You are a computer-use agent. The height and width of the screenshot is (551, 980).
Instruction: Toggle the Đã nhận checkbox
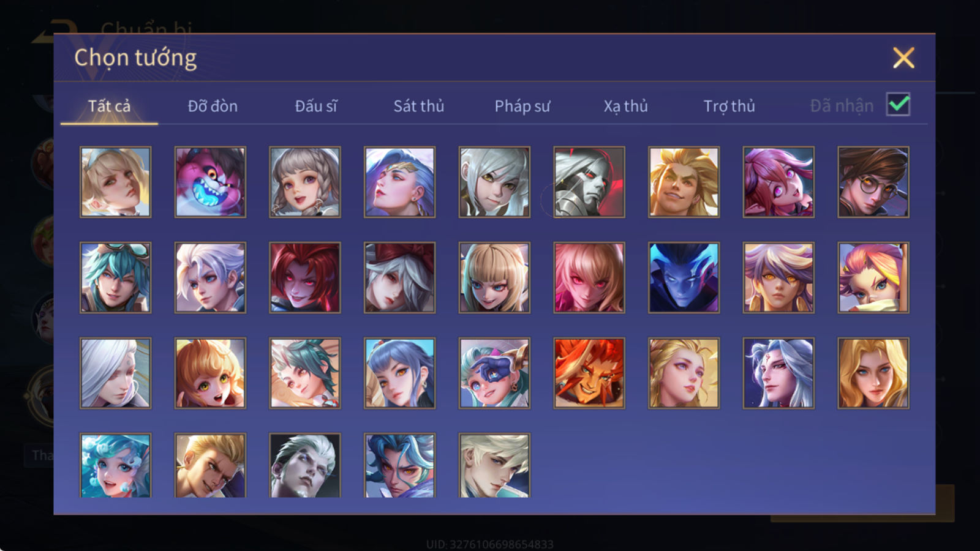click(x=898, y=105)
